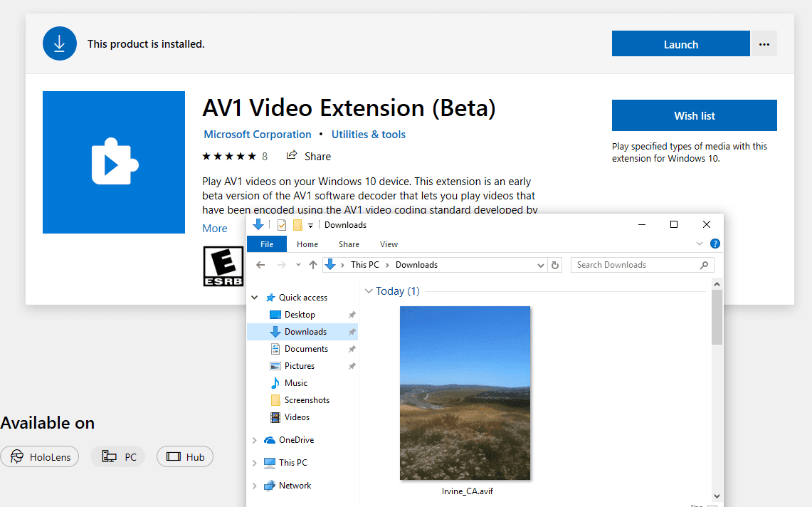Viewport: 812px width, 507px height.
Task: Click the Search Downloads field
Action: 642,265
